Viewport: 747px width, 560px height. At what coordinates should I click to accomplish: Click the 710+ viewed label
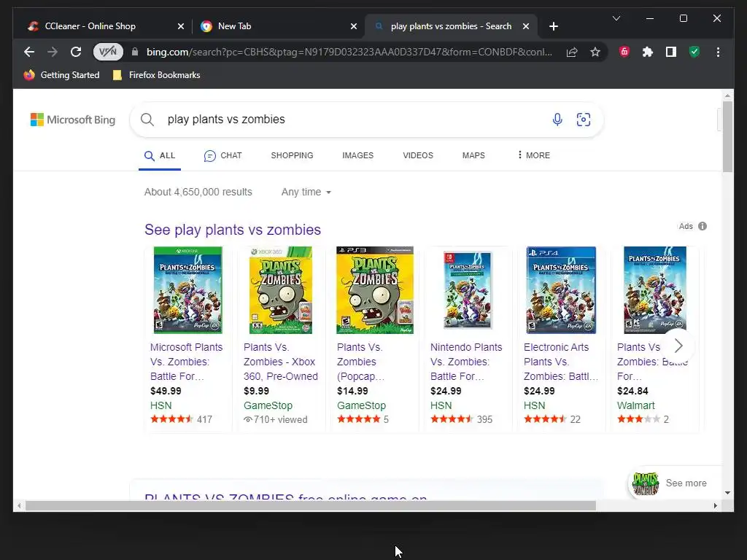tap(275, 419)
